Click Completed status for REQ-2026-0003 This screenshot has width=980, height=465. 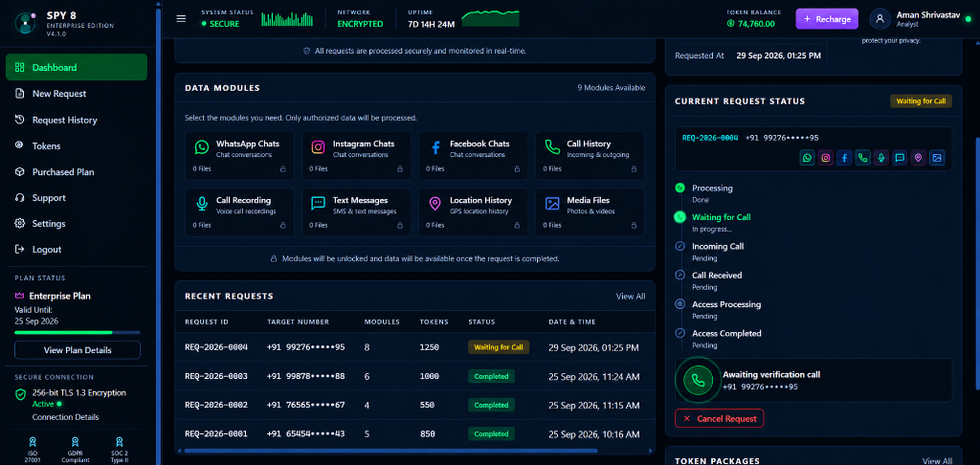(x=491, y=376)
